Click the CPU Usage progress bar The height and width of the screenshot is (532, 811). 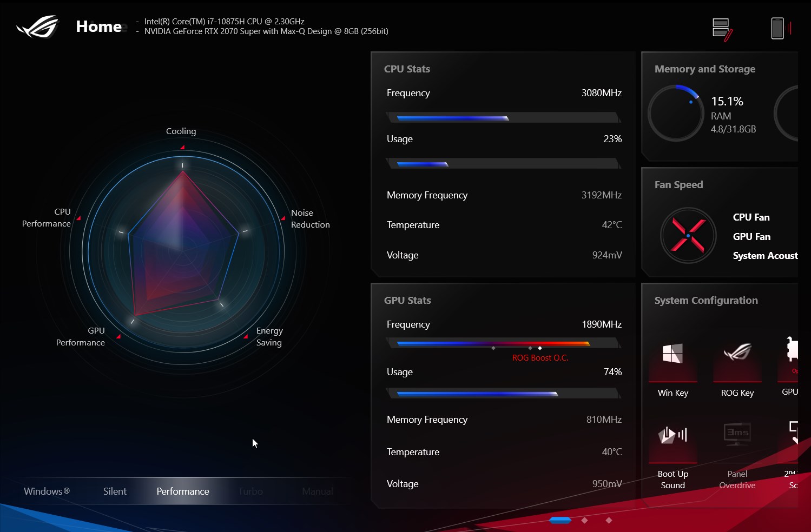click(503, 164)
